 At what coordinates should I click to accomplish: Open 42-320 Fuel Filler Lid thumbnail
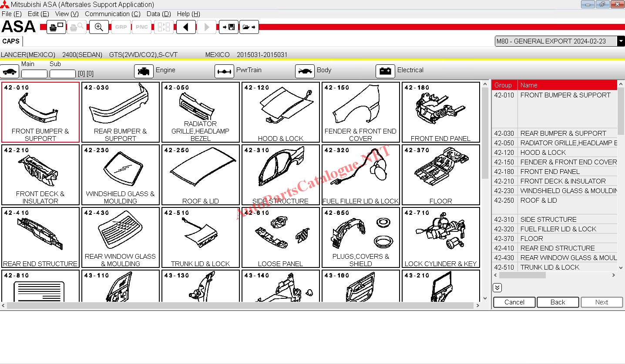point(361,175)
